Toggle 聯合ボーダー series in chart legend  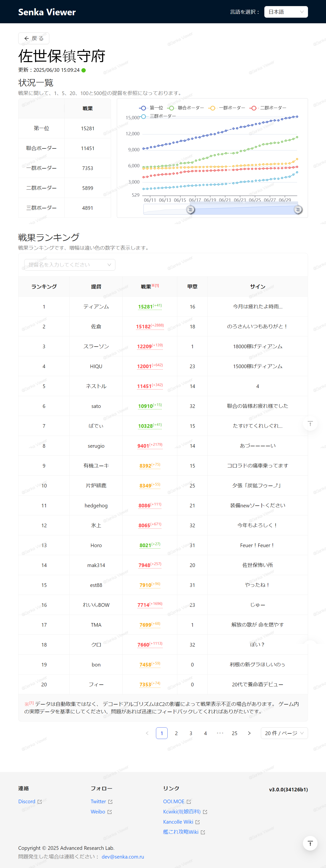(186, 108)
